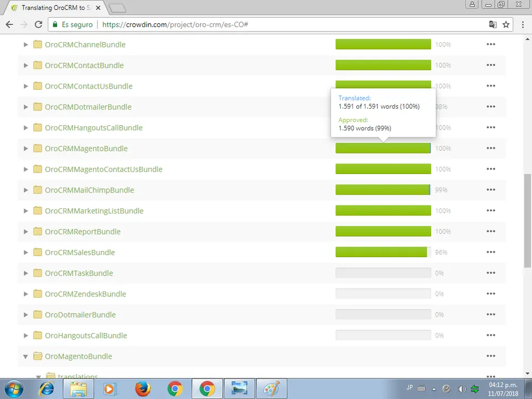Open the OroHangoutsCallBundle link
Screen dimensions: 532x399
86,336
